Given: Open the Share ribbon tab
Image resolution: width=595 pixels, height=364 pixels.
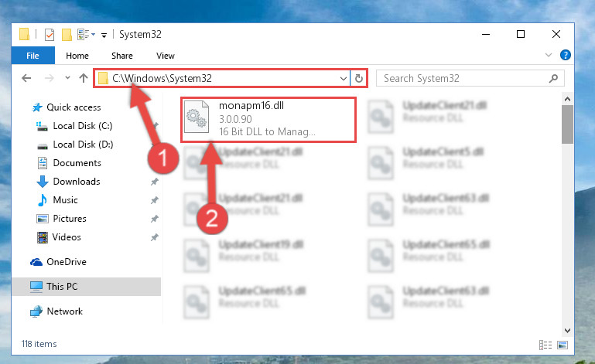Looking at the screenshot, I should (x=121, y=56).
